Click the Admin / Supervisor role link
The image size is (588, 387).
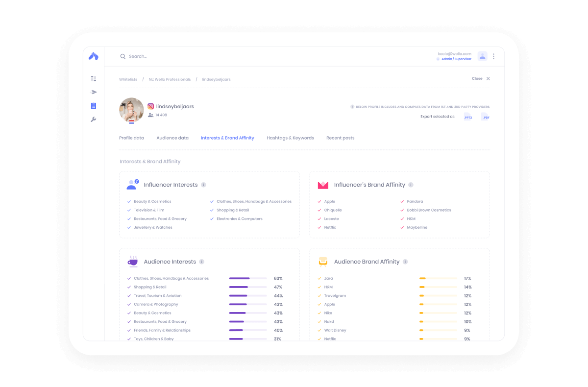tap(456, 59)
